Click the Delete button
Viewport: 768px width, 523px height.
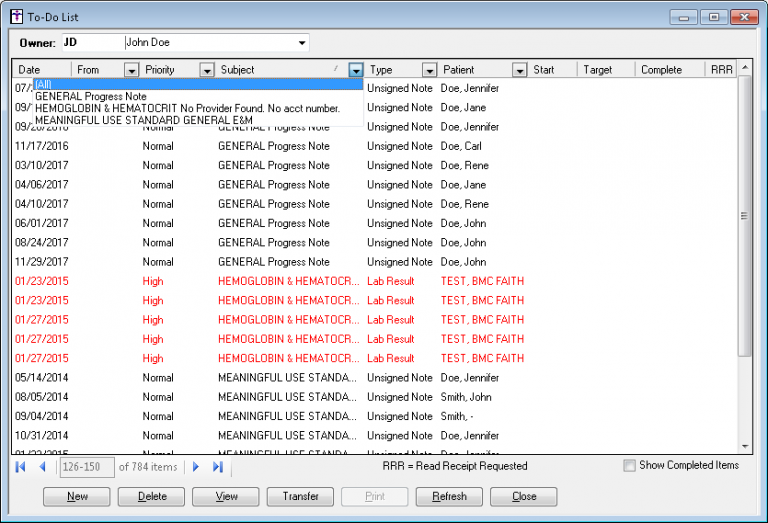pos(151,496)
